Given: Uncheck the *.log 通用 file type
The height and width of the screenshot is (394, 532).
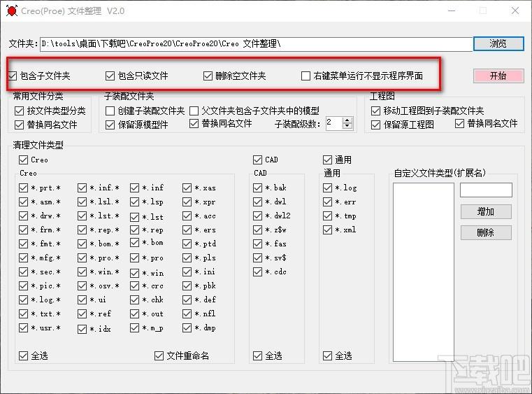Looking at the screenshot, I should [x=327, y=188].
